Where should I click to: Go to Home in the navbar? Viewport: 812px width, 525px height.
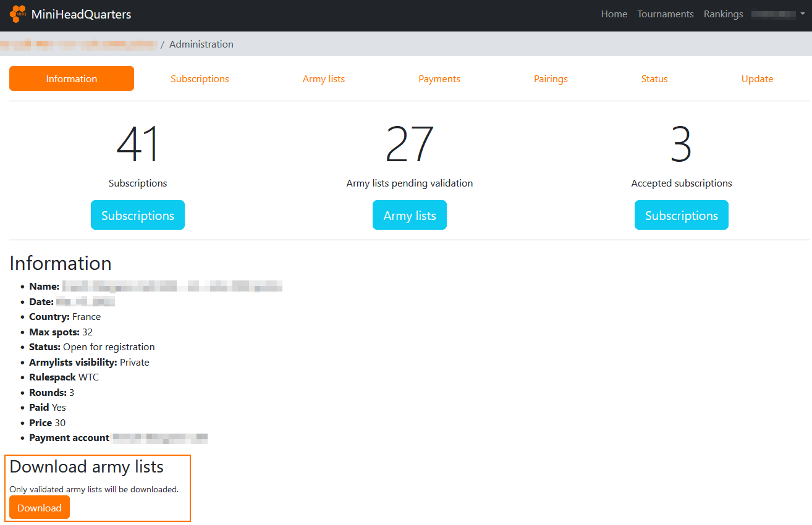click(614, 14)
